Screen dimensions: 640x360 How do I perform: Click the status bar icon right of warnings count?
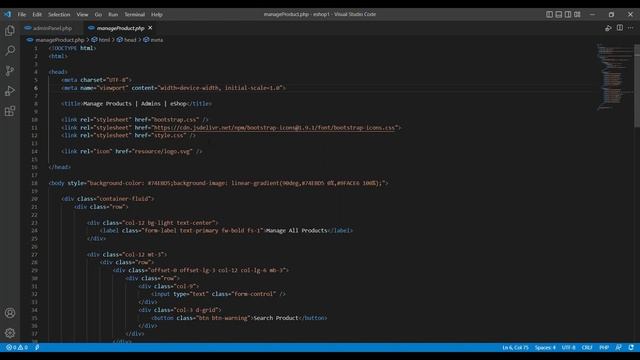click(x=37, y=347)
